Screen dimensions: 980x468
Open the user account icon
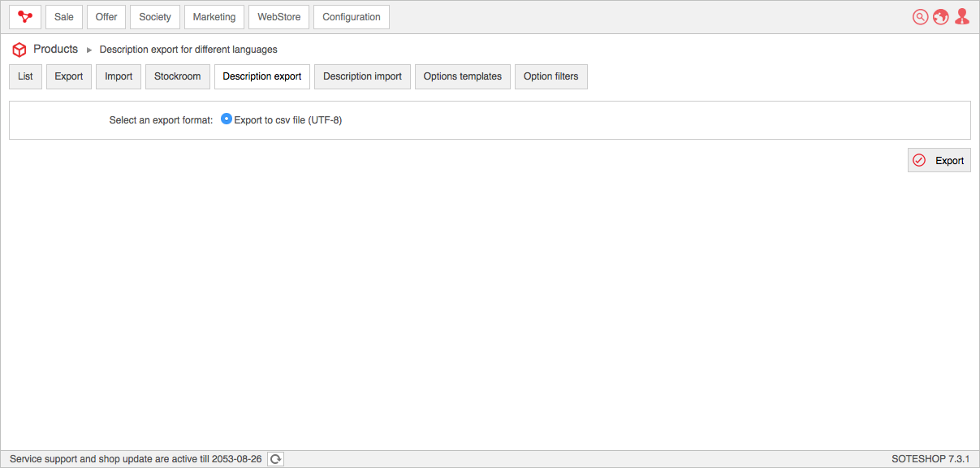click(962, 17)
